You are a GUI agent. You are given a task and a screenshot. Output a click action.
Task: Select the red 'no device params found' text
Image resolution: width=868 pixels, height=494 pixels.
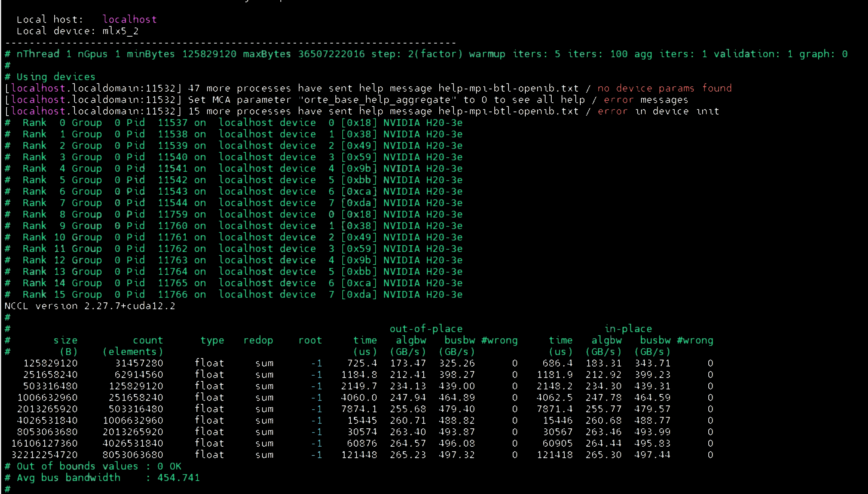[x=665, y=88]
